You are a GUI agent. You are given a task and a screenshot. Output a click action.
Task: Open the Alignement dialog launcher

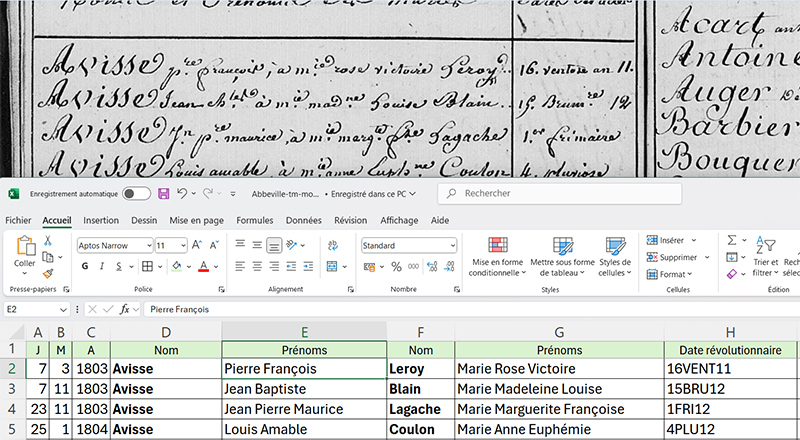pos(351,289)
